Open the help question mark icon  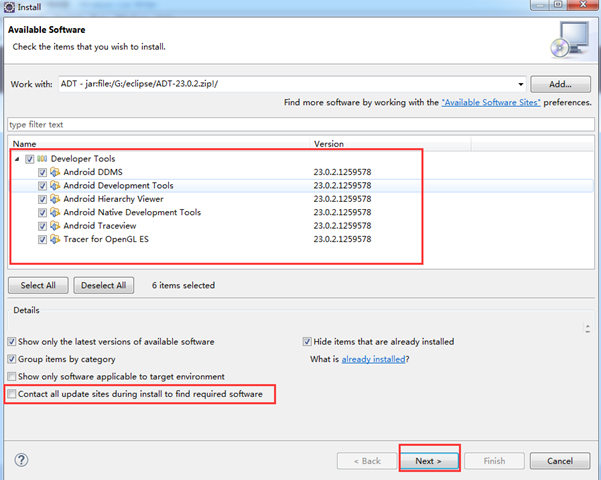[21, 460]
